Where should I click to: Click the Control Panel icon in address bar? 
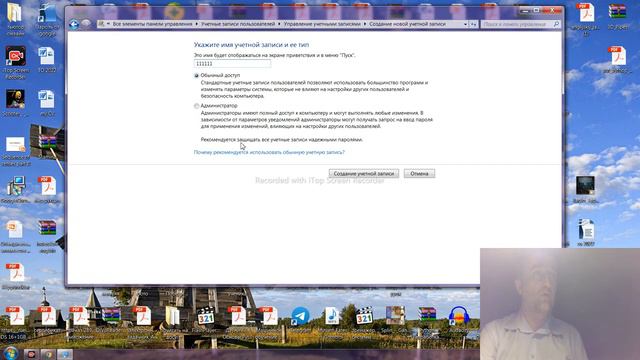[x=101, y=24]
